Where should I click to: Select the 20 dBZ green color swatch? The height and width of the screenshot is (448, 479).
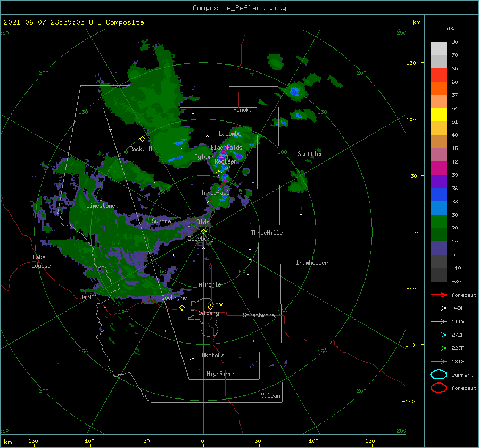[439, 222]
